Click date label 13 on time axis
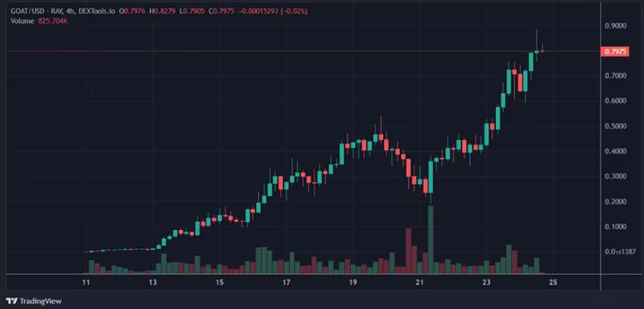 coord(153,283)
